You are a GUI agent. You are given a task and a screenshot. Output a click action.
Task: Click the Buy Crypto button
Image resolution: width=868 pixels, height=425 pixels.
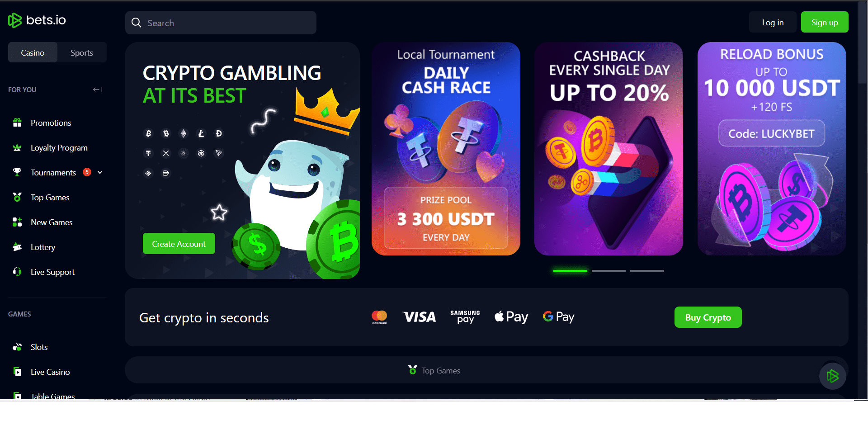(708, 317)
